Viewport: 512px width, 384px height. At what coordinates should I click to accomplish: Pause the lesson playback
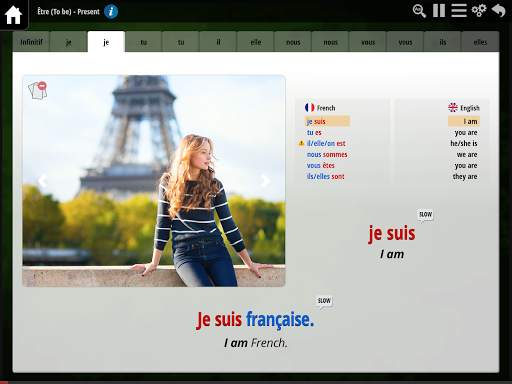[x=439, y=11]
